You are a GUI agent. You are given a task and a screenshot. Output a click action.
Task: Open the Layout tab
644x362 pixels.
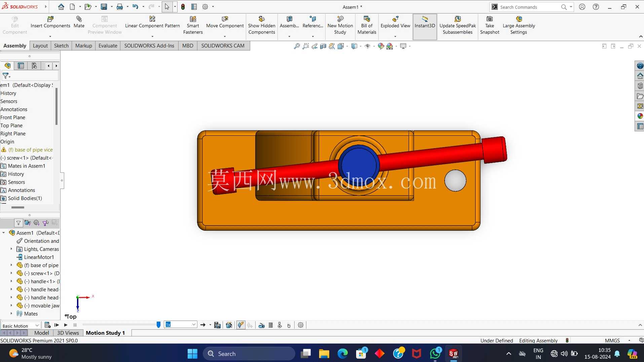40,46
